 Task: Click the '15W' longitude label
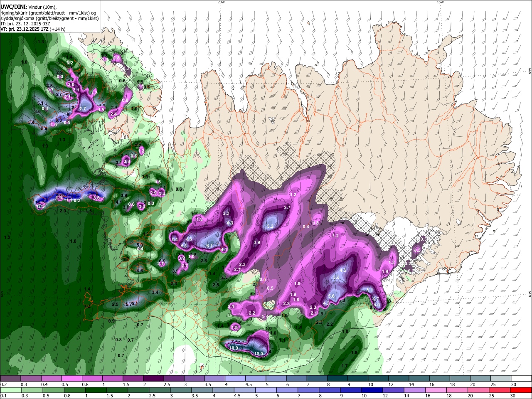[x=440, y=2]
